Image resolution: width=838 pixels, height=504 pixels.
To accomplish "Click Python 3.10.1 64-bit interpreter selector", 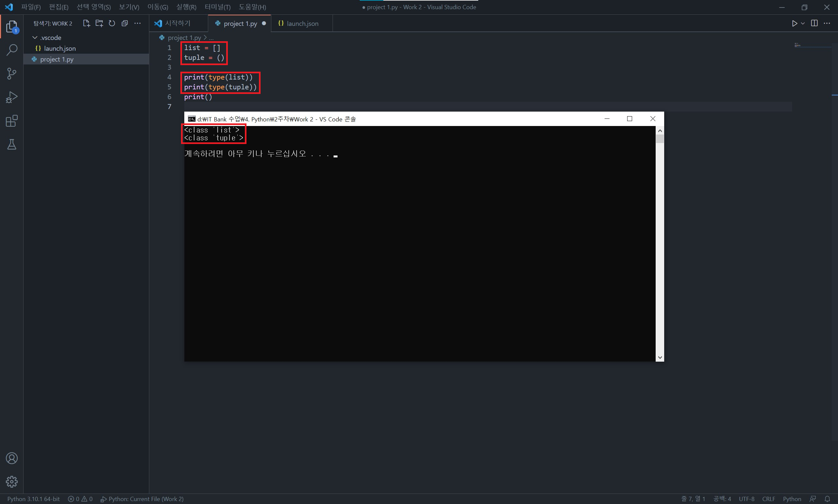I will [x=33, y=499].
